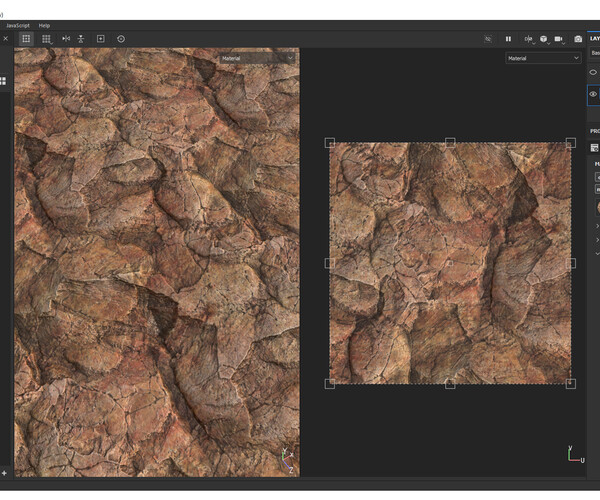Open the symmetry split view options
600x500 pixels.
[x=529, y=39]
